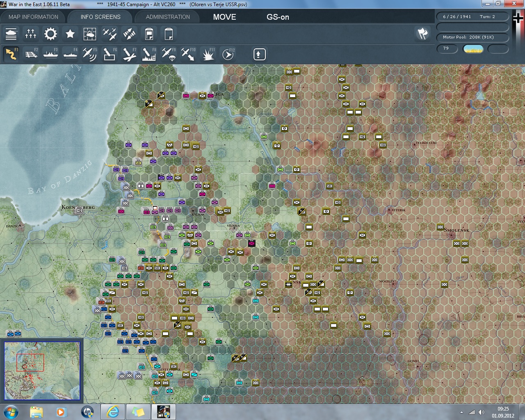Switch to the ADMINISTRATION tab
This screenshot has width=525, height=420.
(168, 17)
